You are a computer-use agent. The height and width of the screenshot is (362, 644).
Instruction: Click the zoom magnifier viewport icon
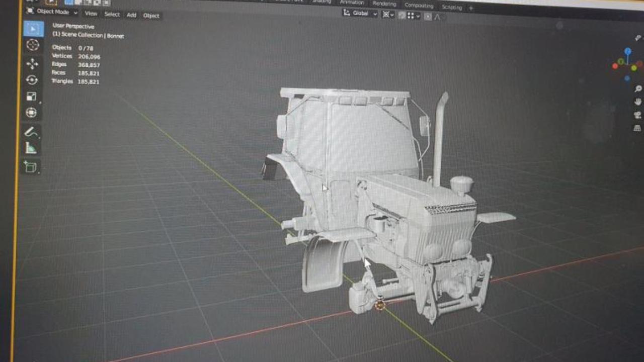click(638, 89)
